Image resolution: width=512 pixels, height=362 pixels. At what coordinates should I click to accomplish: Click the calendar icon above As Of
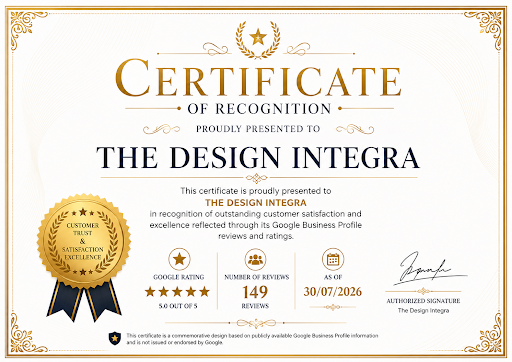(x=333, y=259)
